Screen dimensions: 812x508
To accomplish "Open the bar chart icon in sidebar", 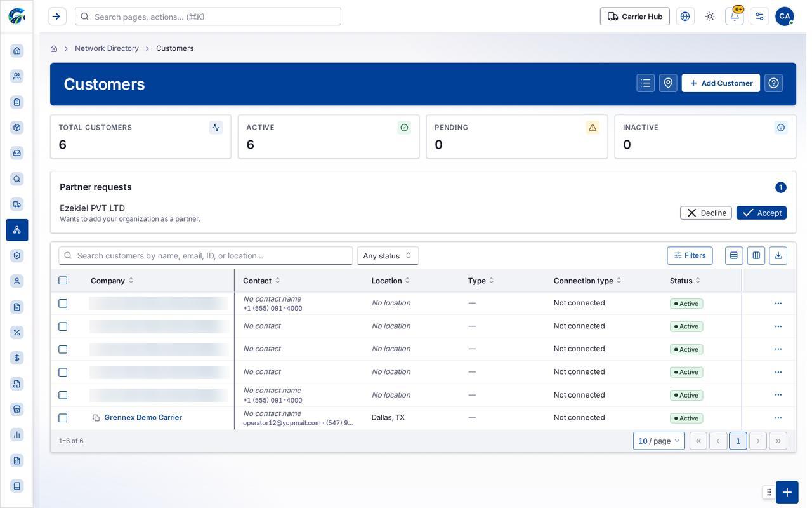I will (17, 435).
